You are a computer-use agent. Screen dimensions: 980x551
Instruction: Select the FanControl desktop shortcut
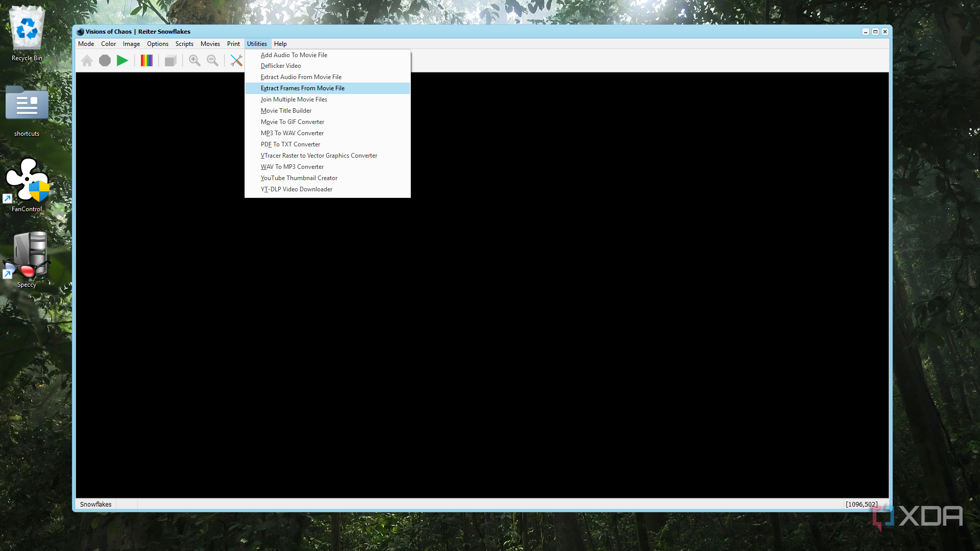27,185
